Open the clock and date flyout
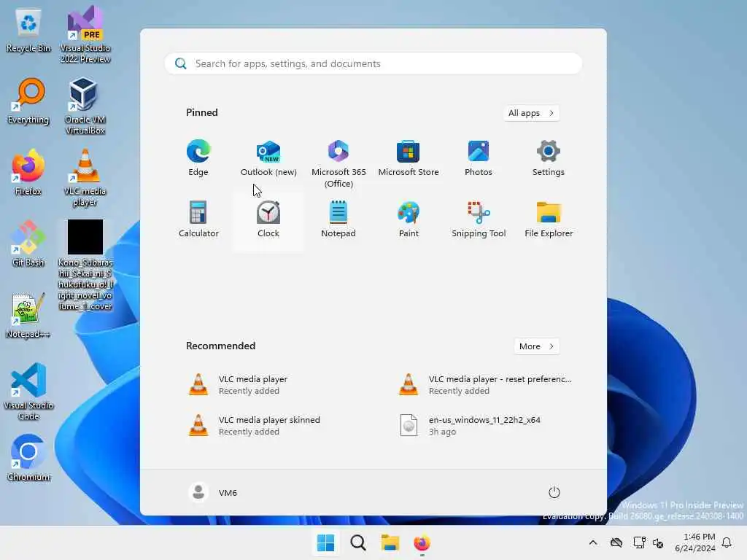Image resolution: width=747 pixels, height=560 pixels. [x=694, y=542]
